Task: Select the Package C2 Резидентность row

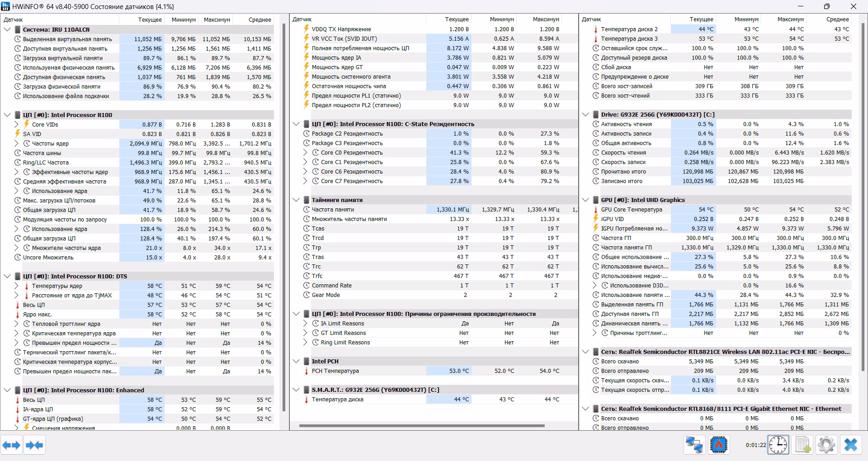Action: [434, 134]
